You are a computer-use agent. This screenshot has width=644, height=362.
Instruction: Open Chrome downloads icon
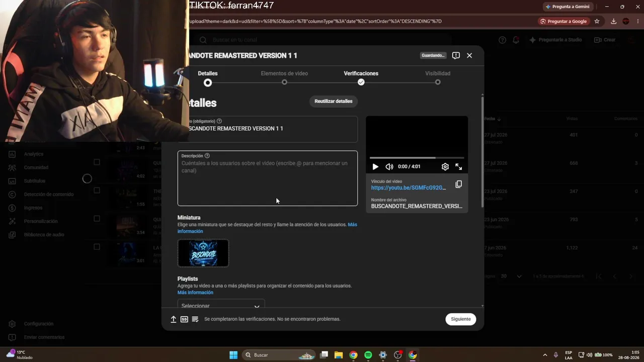pos(613,21)
